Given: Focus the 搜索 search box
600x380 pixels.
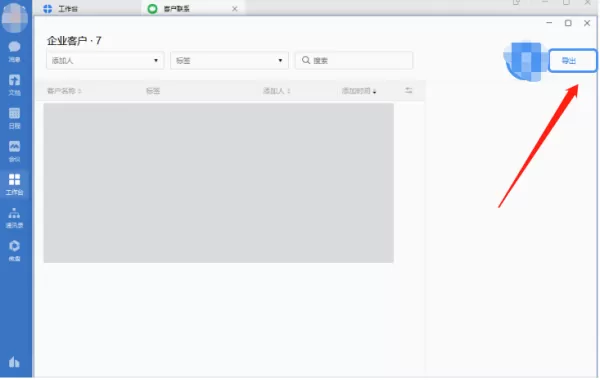Looking at the screenshot, I should [354, 60].
